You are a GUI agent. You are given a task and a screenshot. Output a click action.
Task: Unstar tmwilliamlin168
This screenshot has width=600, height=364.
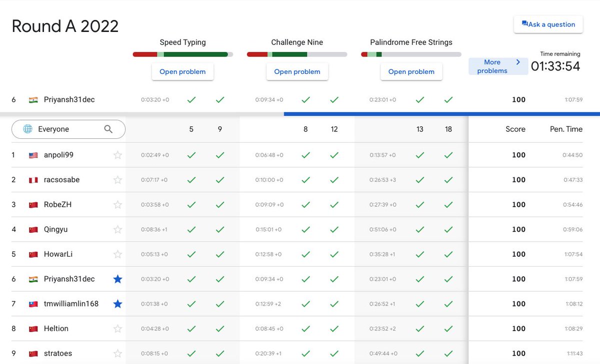(x=117, y=304)
